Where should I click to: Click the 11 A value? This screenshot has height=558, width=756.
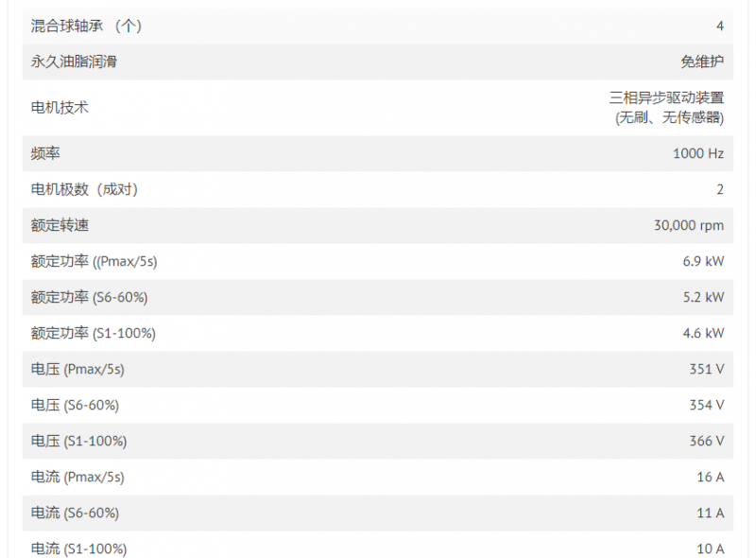pyautogui.click(x=710, y=513)
